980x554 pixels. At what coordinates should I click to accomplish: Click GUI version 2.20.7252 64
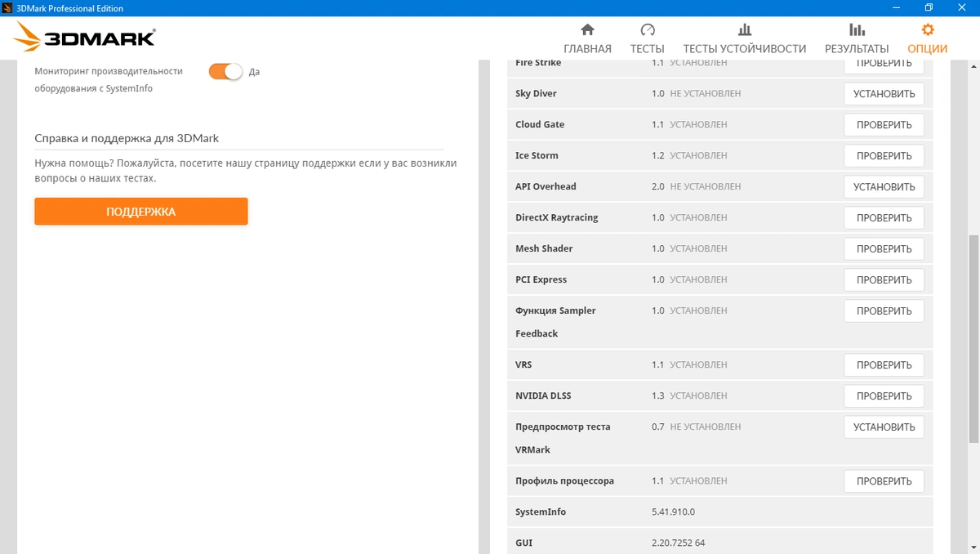pyautogui.click(x=678, y=543)
